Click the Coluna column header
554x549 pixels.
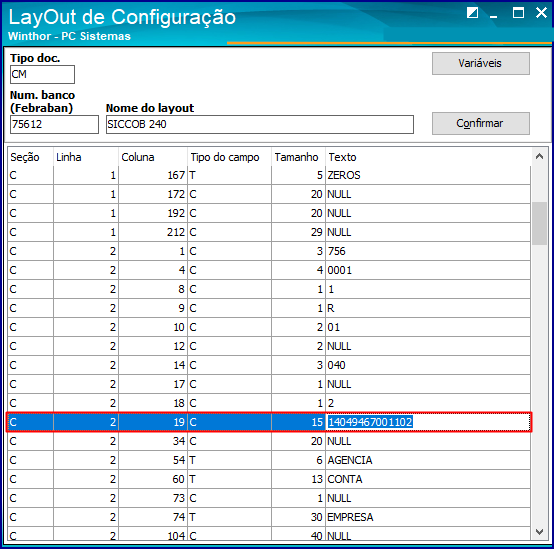pos(153,157)
